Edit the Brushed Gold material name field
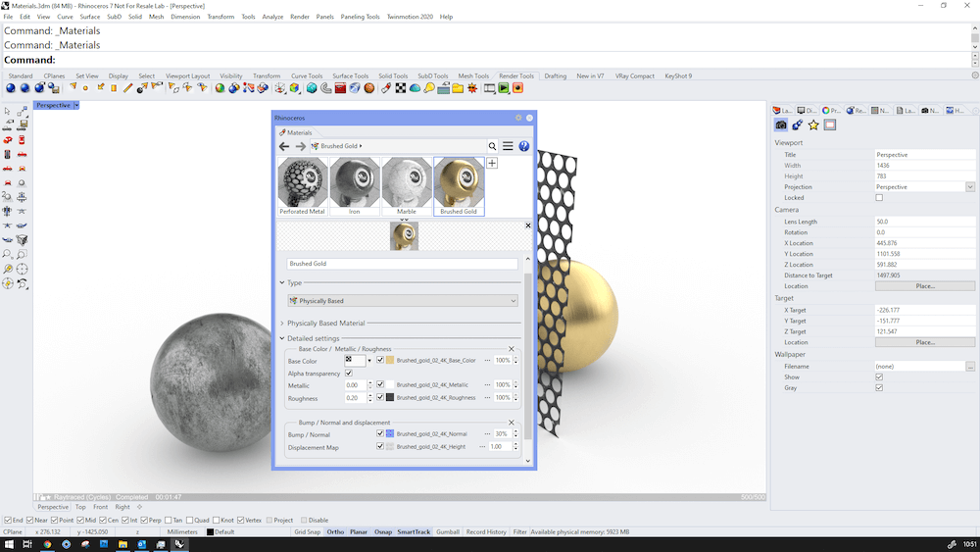The width and height of the screenshot is (980, 552). (x=402, y=264)
